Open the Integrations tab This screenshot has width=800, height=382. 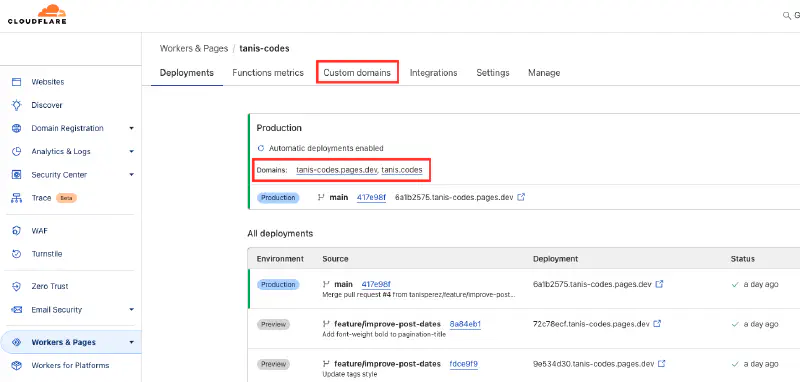coord(434,73)
